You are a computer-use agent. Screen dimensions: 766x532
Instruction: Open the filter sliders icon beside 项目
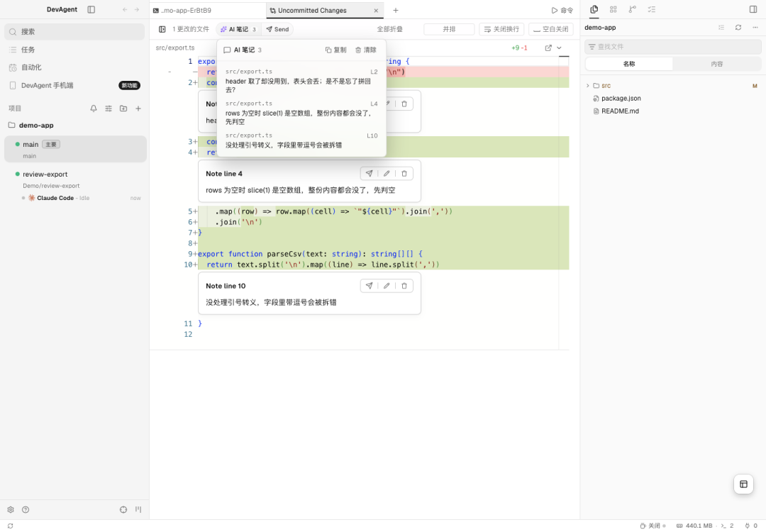click(x=109, y=109)
